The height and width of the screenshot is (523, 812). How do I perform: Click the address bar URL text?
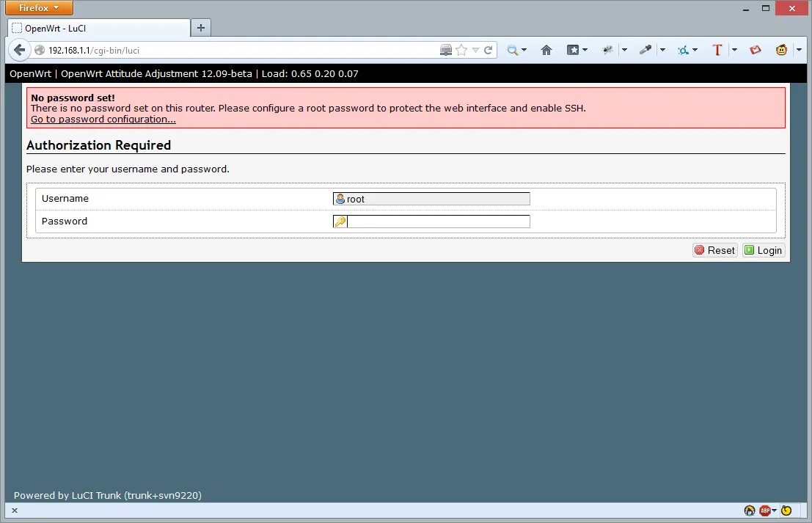coord(94,50)
